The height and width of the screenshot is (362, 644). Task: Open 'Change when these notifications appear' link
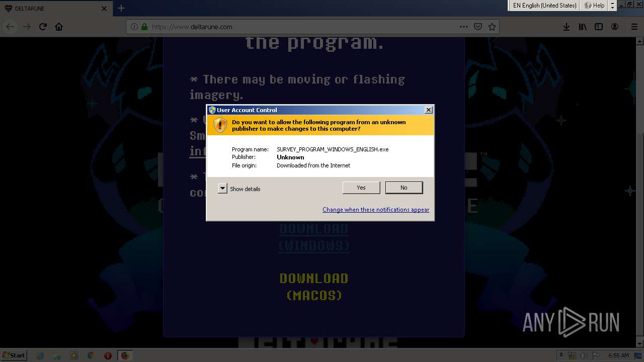tap(376, 210)
